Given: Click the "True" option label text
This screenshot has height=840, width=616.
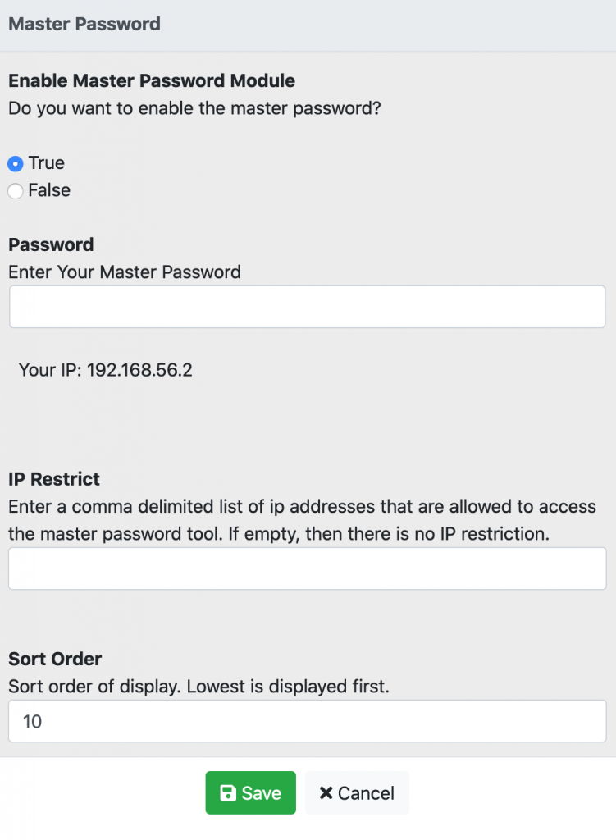Looking at the screenshot, I should pyautogui.click(x=47, y=163).
